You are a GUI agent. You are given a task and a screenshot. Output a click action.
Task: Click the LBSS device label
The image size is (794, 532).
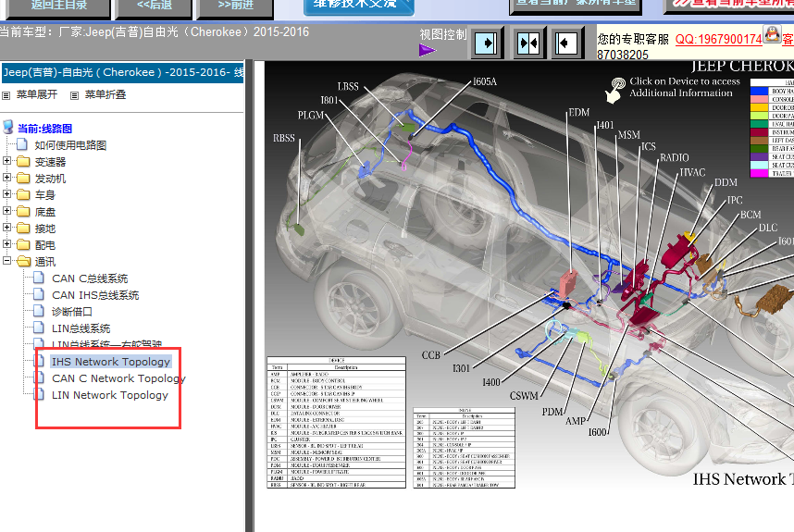pos(348,87)
